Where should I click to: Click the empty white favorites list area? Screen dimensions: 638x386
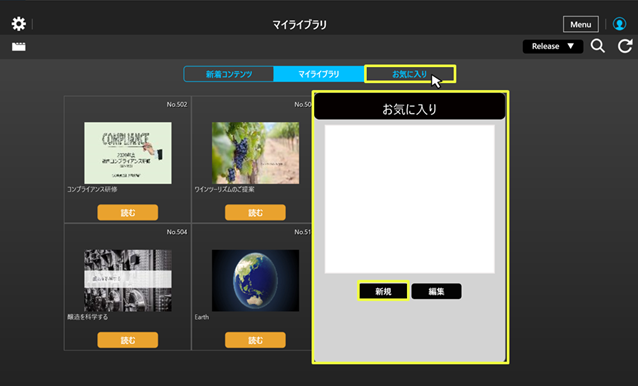[x=409, y=199]
